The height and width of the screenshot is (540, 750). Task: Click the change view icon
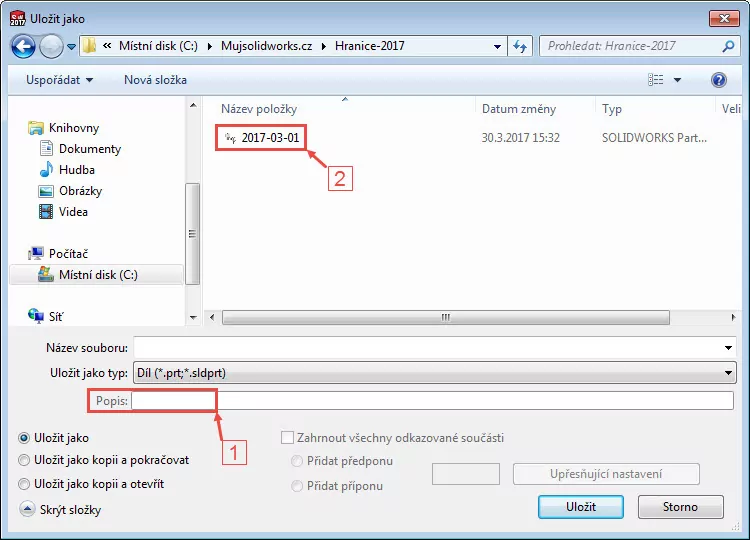(x=656, y=80)
